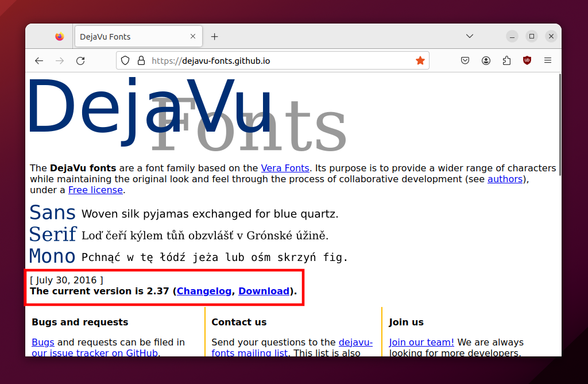
Task: Click the forward navigation arrow
Action: coord(60,61)
